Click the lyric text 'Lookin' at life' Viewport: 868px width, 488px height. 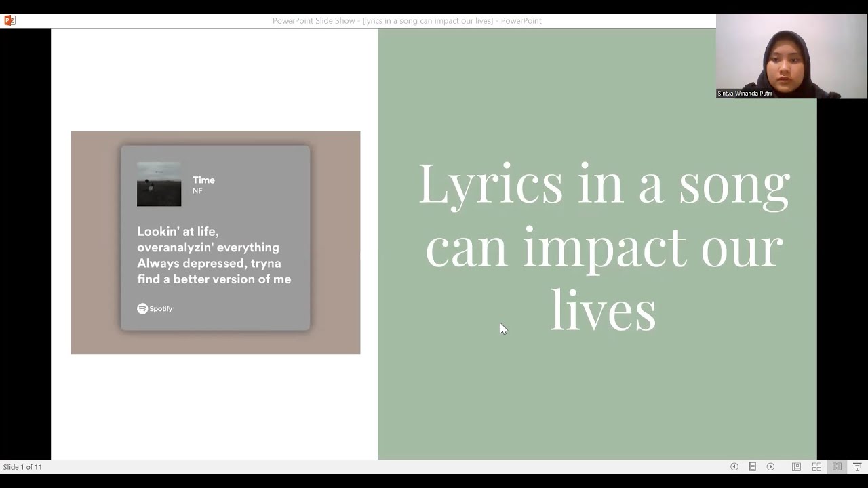coord(178,231)
